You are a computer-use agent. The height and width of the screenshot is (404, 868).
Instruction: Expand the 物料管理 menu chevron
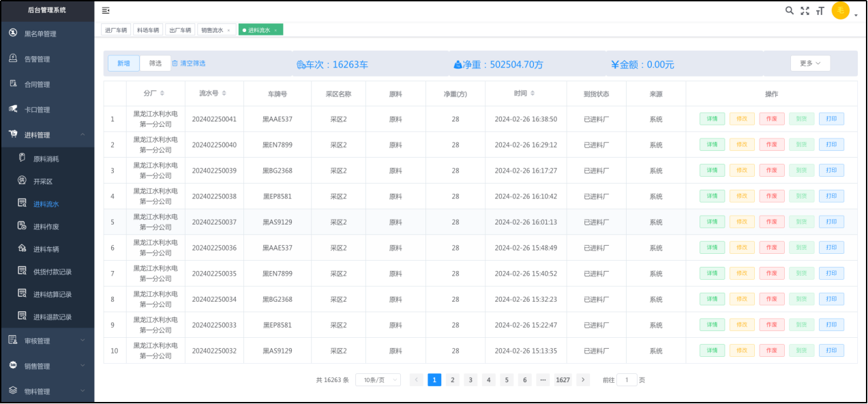(83, 390)
